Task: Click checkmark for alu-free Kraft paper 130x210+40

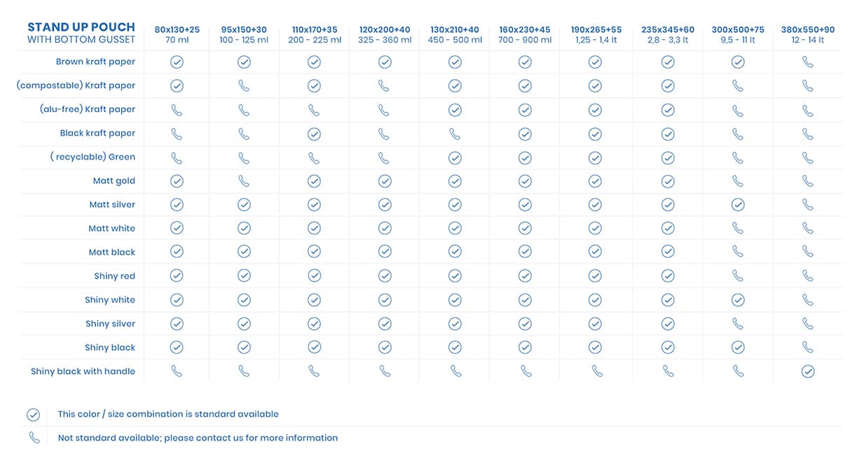Action: pyautogui.click(x=455, y=110)
